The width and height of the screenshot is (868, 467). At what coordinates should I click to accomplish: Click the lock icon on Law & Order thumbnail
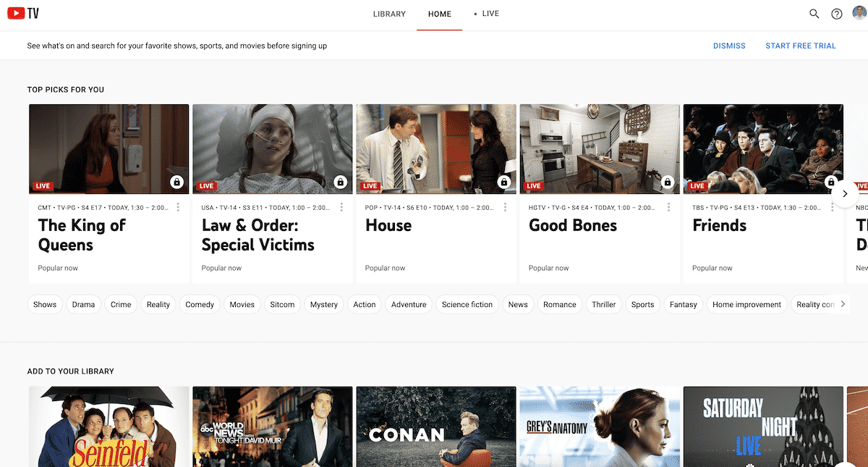point(341,182)
